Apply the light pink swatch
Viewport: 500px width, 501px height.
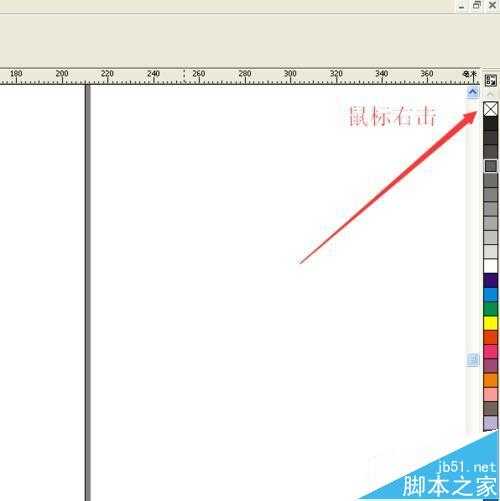point(490,394)
